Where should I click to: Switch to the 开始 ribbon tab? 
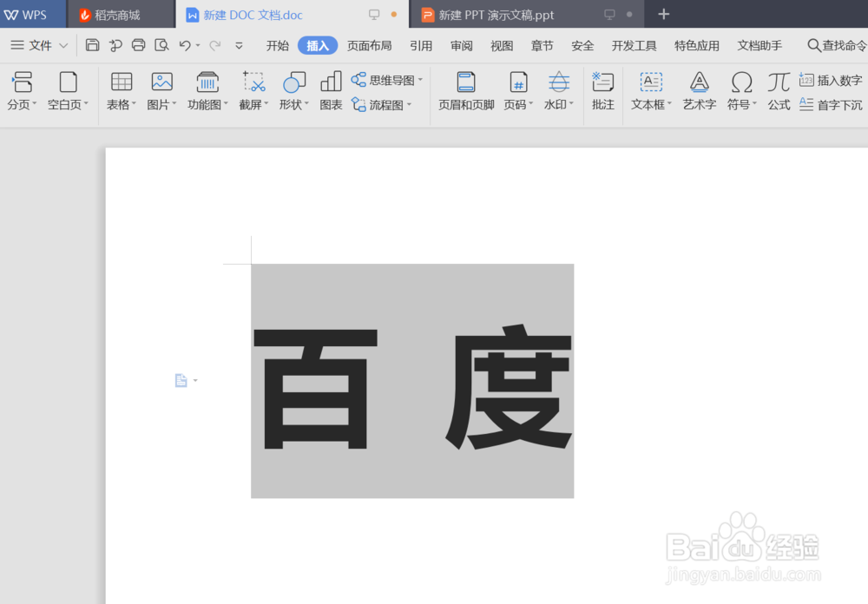point(278,45)
